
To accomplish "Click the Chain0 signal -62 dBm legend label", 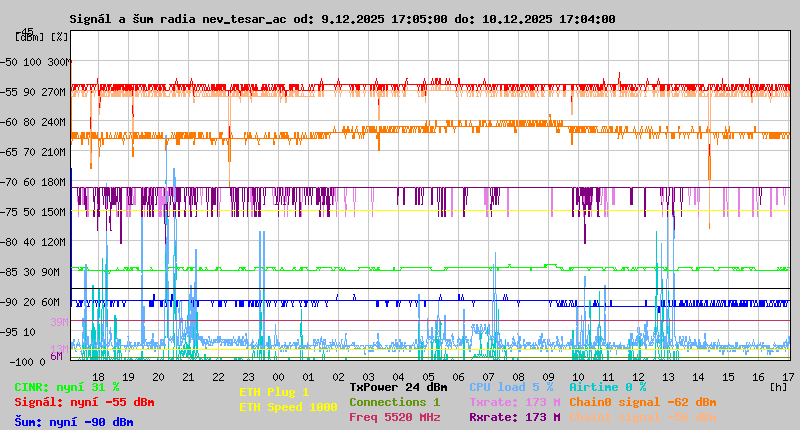I will coord(642,402).
